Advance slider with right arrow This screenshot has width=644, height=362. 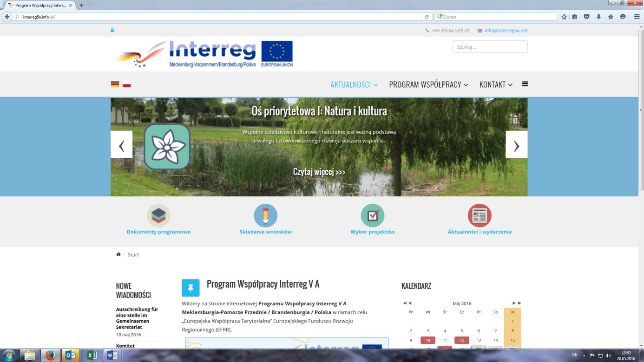coord(516,144)
